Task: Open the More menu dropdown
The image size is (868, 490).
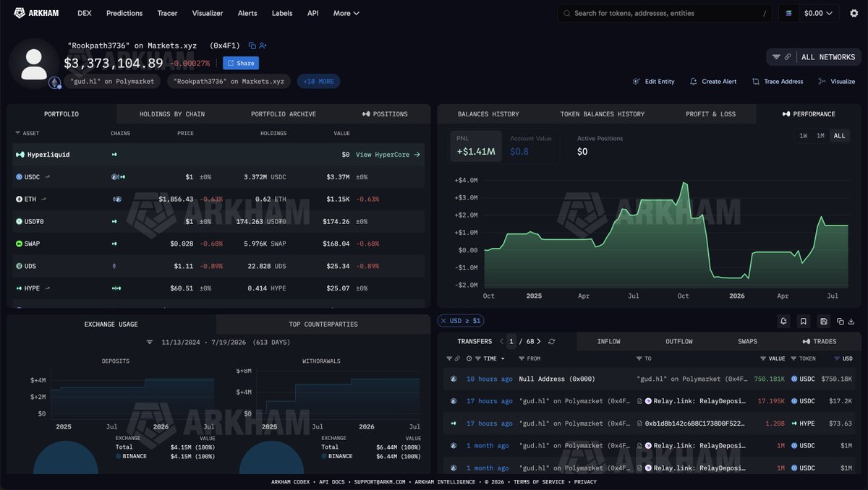Action: click(x=346, y=13)
